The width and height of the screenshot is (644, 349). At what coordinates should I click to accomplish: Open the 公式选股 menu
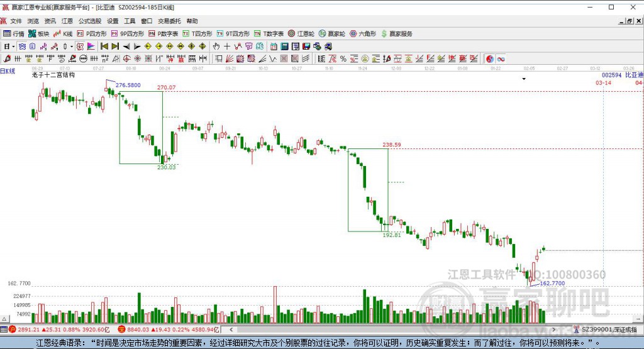click(x=90, y=21)
